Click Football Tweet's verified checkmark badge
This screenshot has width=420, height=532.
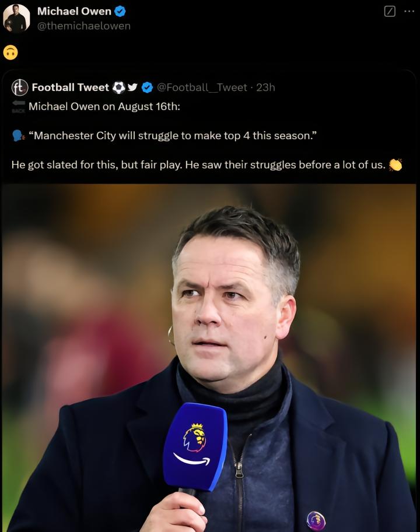148,87
